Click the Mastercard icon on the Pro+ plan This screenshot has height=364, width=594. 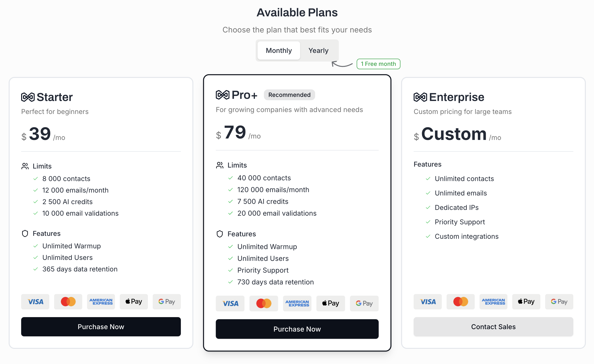pyautogui.click(x=264, y=303)
